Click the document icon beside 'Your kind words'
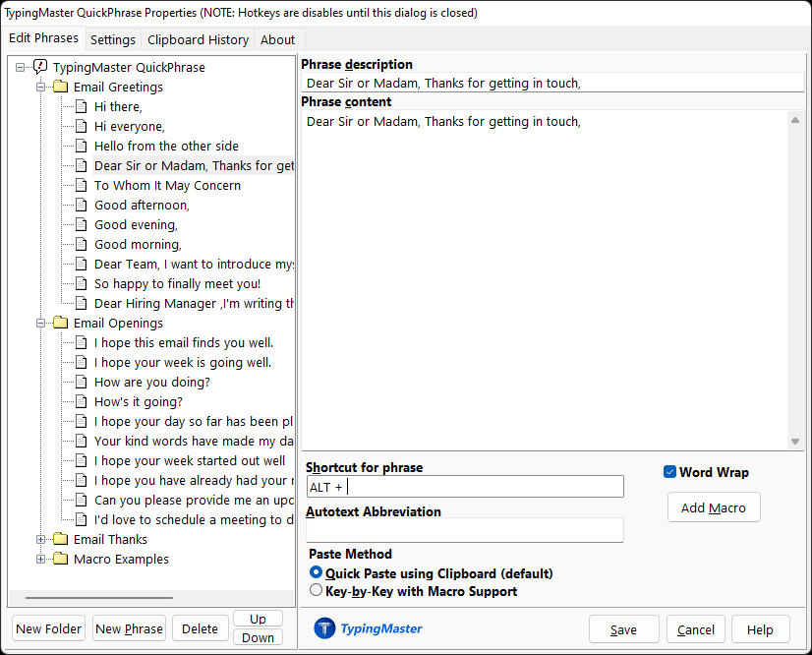812x655 pixels. tap(82, 441)
